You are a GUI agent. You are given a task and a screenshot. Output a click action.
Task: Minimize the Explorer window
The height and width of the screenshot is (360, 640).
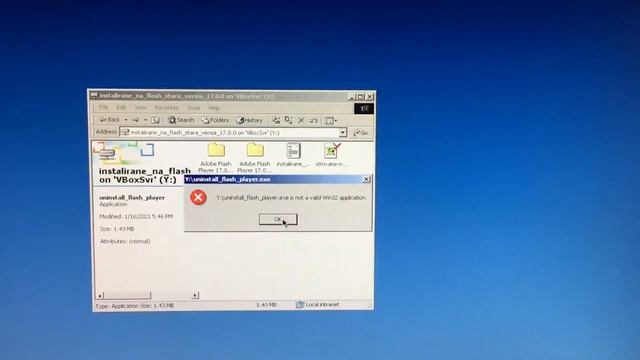click(351, 97)
